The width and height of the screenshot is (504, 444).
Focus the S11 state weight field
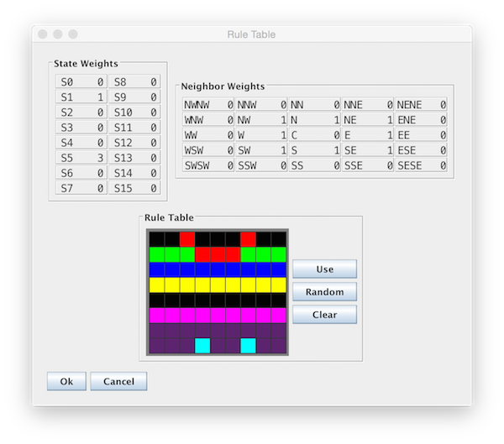click(x=134, y=128)
